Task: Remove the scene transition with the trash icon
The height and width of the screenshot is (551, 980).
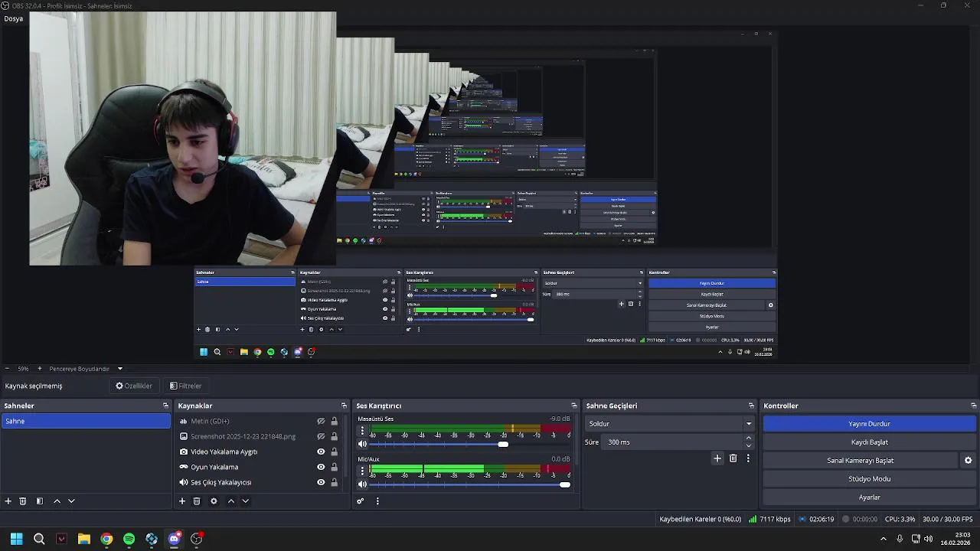Action: (733, 458)
